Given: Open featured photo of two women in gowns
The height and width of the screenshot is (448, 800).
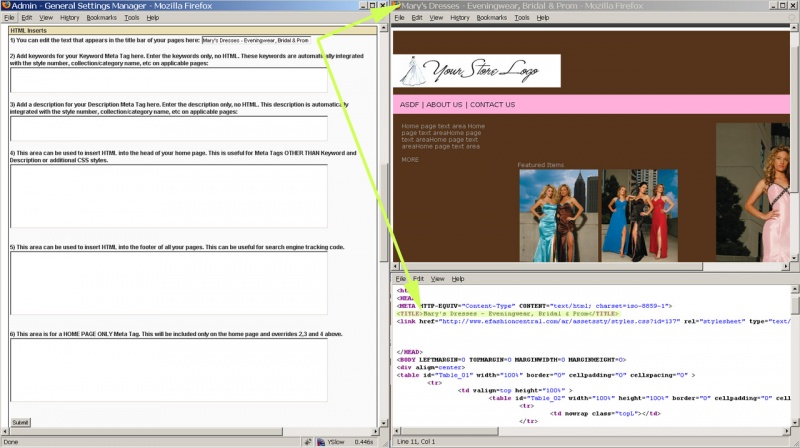Looking at the screenshot, I should click(559, 216).
